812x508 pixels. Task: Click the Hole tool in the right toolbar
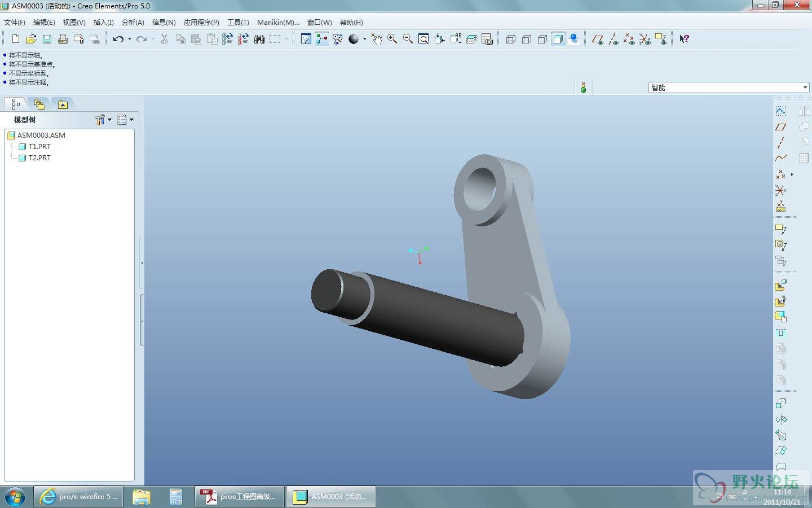click(780, 332)
